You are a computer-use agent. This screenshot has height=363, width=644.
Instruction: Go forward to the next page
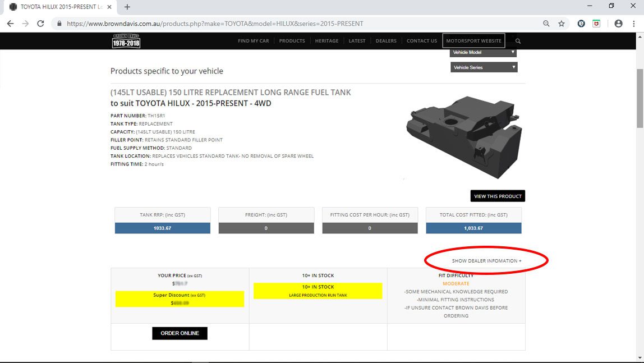coord(25,24)
